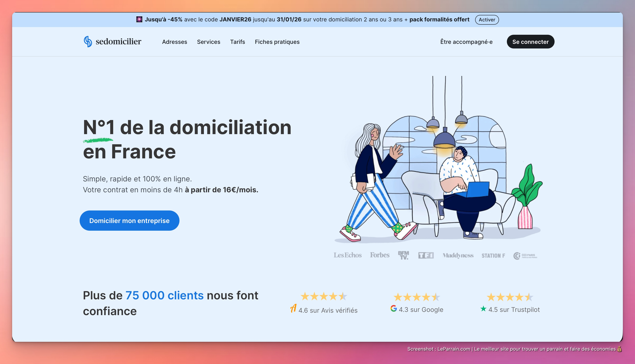Click the sedomicilier logo icon
The width and height of the screenshot is (635, 364).
(x=88, y=41)
